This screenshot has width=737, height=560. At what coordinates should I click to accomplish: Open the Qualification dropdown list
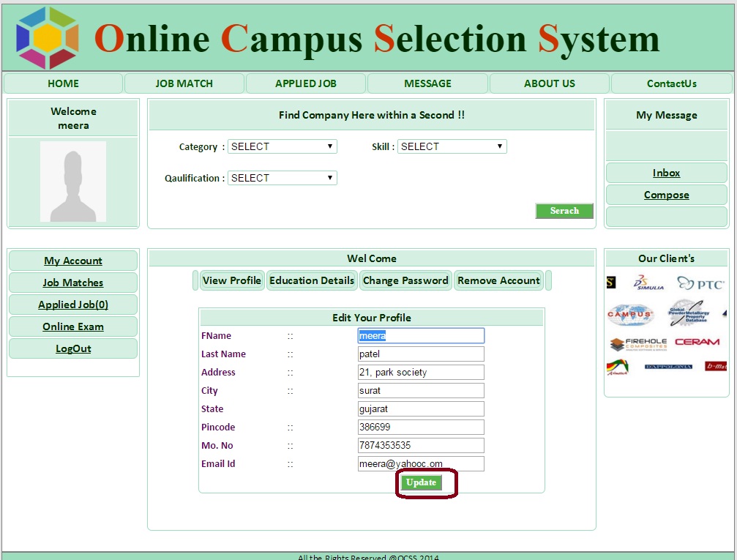click(282, 178)
